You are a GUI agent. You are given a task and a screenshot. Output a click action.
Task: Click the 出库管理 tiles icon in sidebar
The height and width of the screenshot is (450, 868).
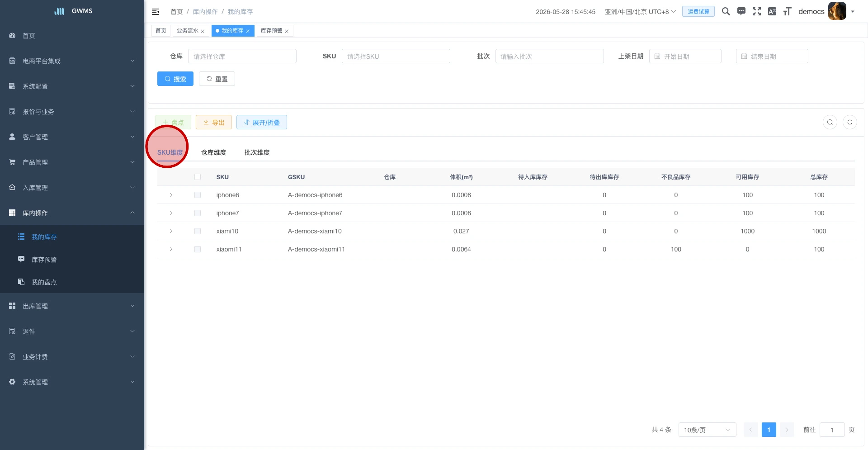tap(12, 306)
